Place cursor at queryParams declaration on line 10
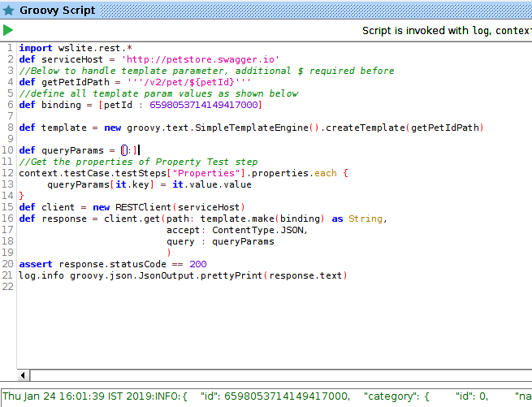The image size is (532, 407). 73,150
